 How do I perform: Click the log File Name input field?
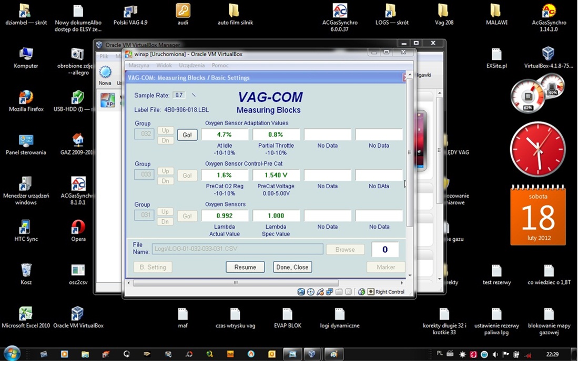(x=237, y=249)
